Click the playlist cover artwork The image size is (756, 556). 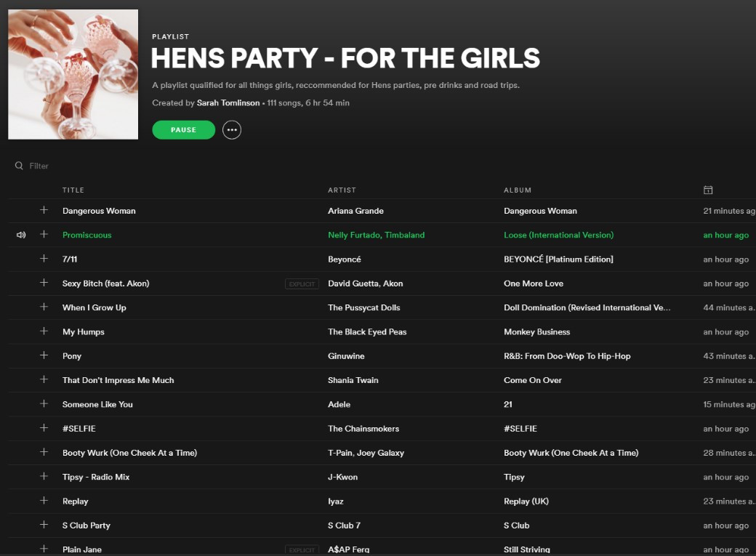(x=73, y=74)
